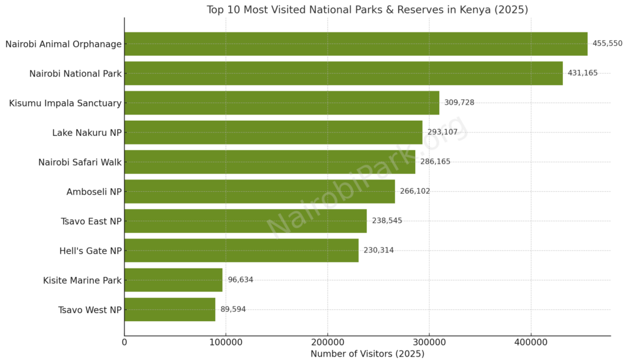Click the Lake Nakuru NP bar
The image size is (628, 364).
pos(274,132)
